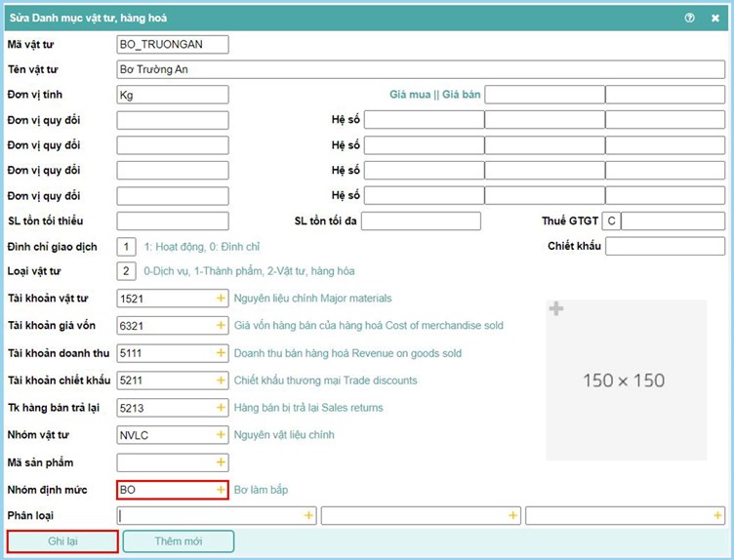Click the Thêm mới button

click(x=179, y=541)
